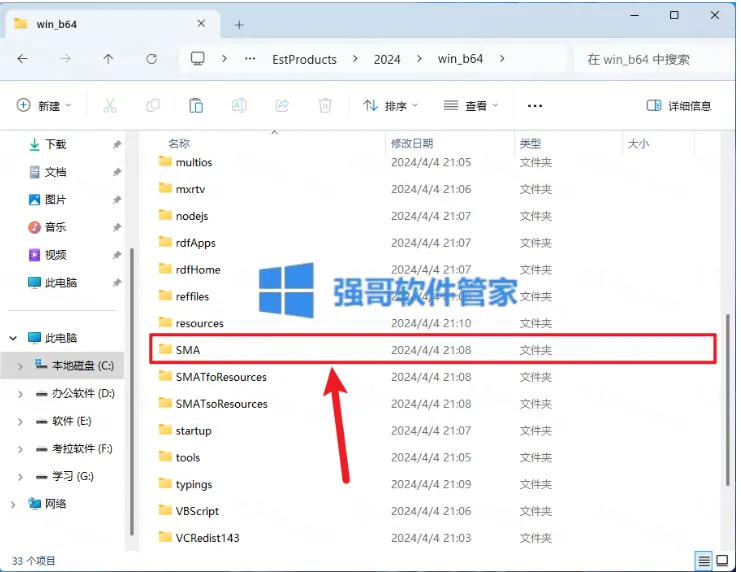Close the win_b64 tab
Image resolution: width=741 pixels, height=572 pixels.
201,23
